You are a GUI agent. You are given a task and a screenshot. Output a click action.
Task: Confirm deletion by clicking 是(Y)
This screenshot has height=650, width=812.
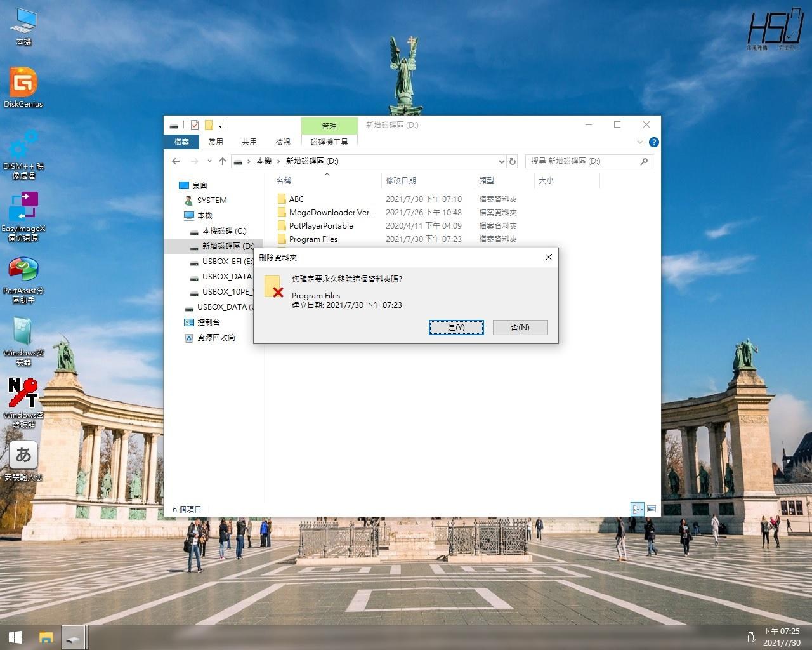click(x=456, y=327)
